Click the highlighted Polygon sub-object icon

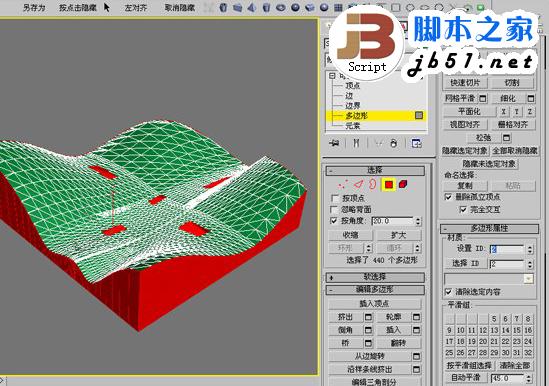pos(389,184)
